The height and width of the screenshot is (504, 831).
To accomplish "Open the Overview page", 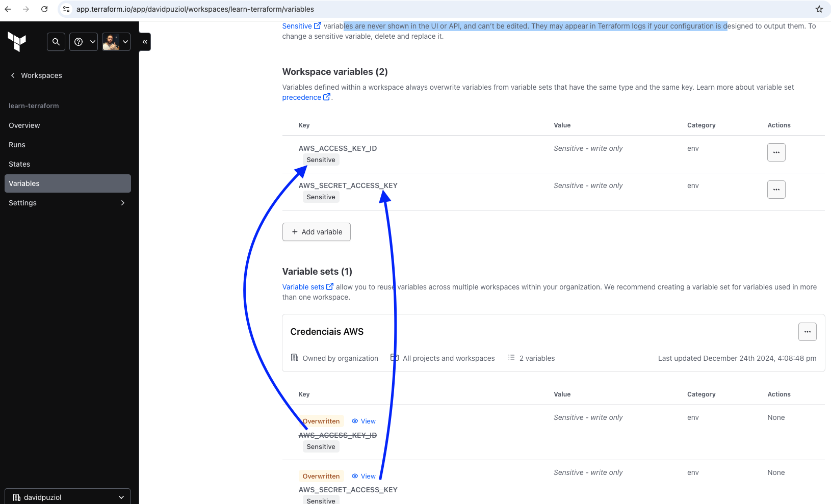I will [24, 125].
